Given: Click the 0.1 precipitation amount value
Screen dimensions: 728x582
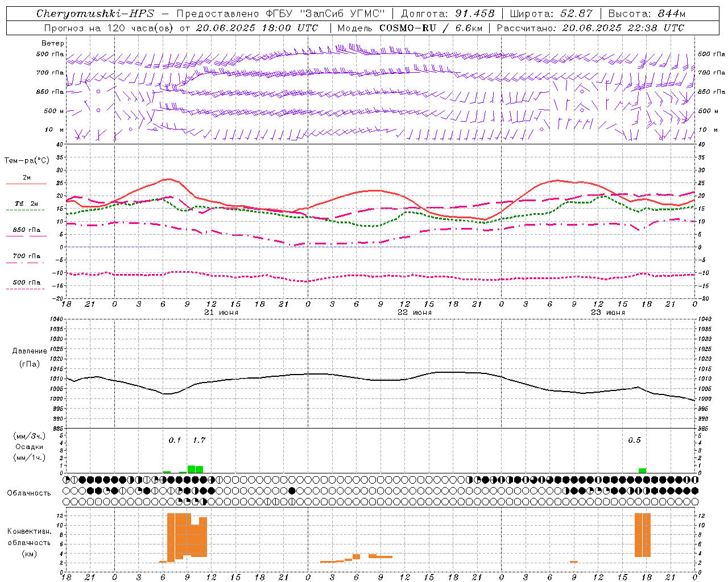Looking at the screenshot, I should (175, 440).
